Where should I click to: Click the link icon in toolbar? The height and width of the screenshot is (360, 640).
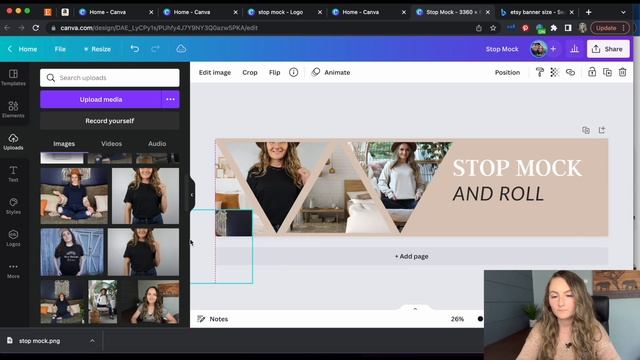pyautogui.click(x=570, y=72)
